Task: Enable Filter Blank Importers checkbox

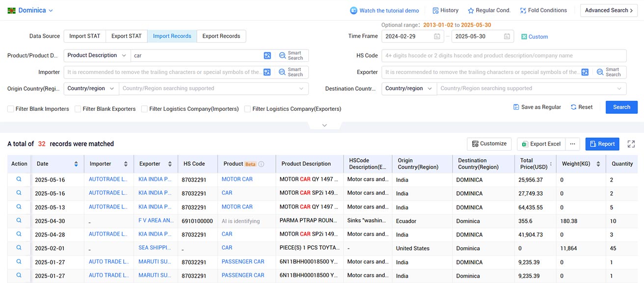Action: coord(11,109)
